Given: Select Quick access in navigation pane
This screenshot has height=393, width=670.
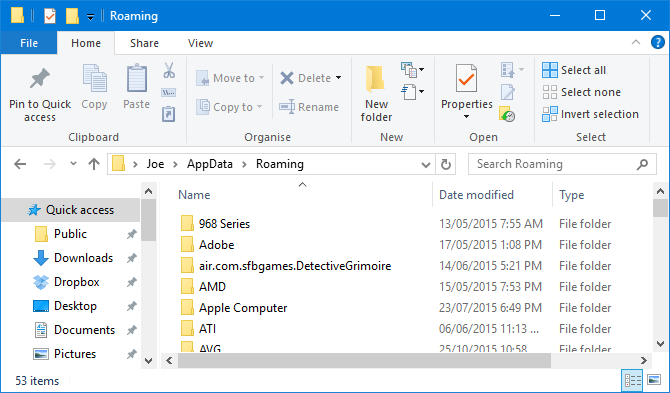Looking at the screenshot, I should [x=71, y=210].
